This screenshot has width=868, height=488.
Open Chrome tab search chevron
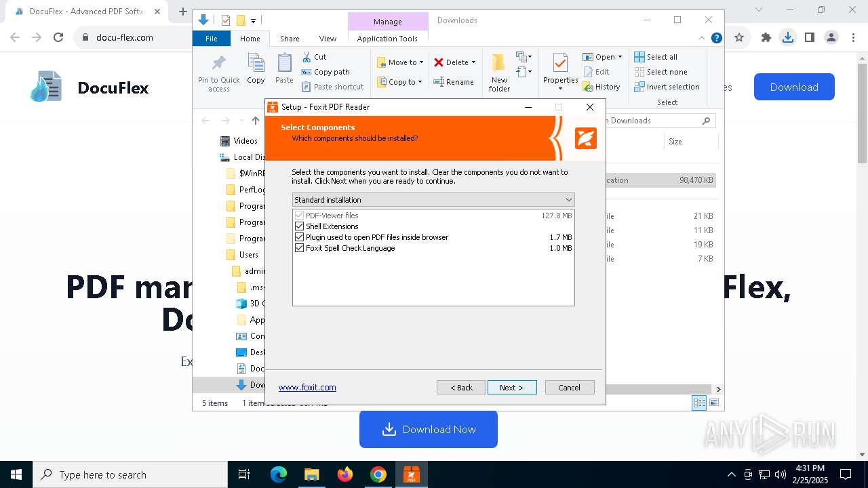[x=759, y=10]
